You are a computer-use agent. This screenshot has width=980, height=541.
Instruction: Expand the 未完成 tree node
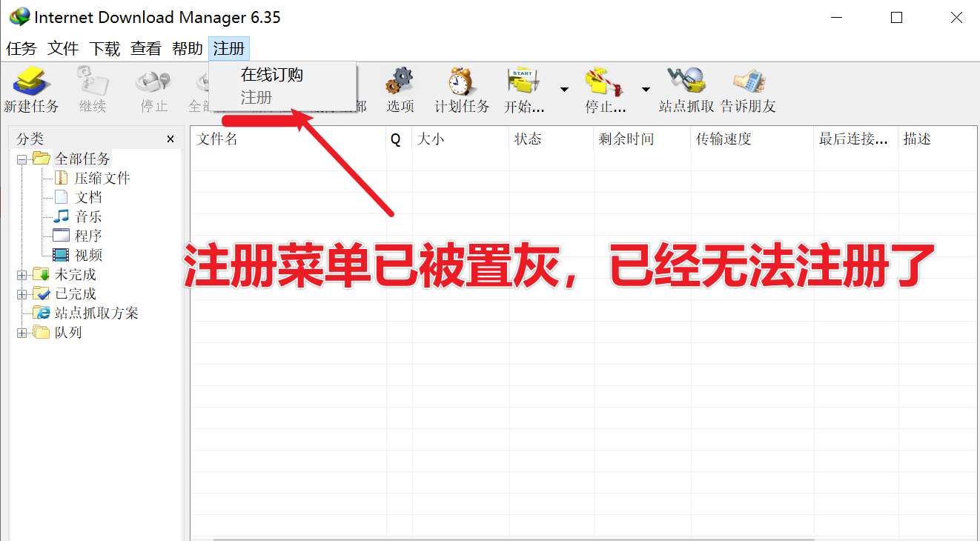coord(21,274)
